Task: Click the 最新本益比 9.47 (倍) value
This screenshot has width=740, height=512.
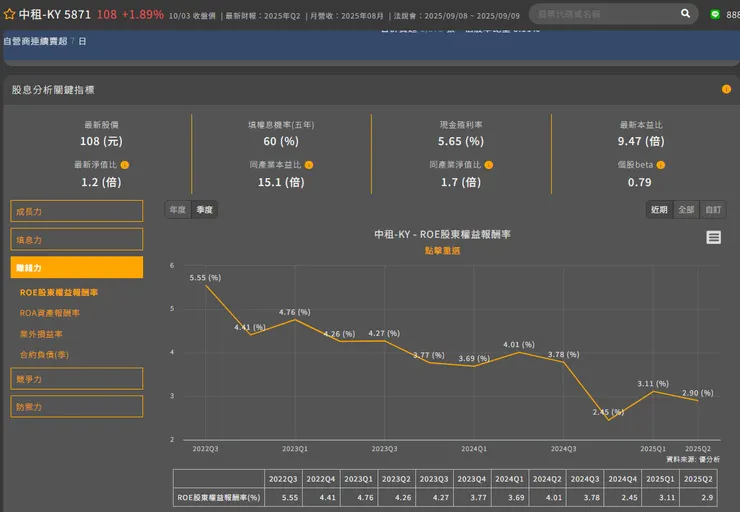Action: (641, 141)
